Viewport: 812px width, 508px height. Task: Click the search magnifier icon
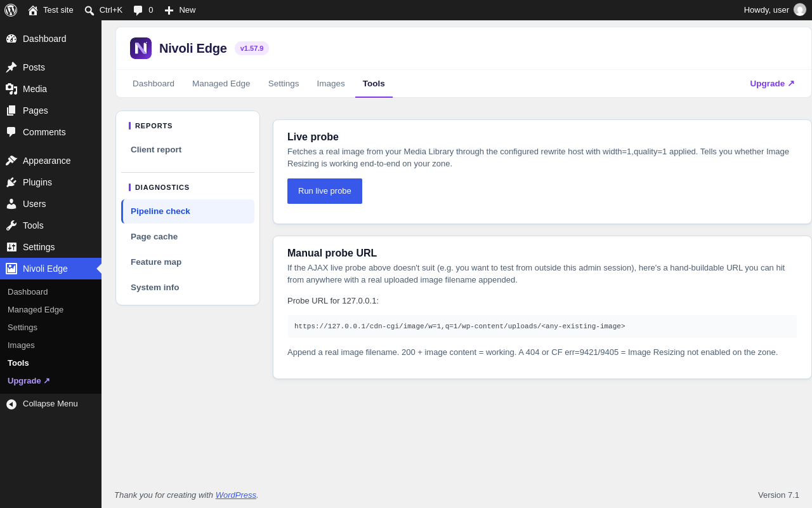click(89, 10)
